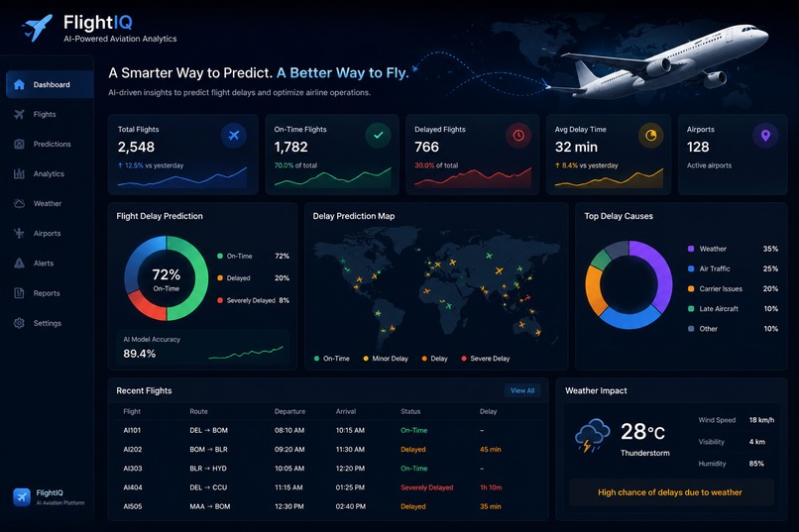Click the Severely Delayed status text

[x=427, y=487]
